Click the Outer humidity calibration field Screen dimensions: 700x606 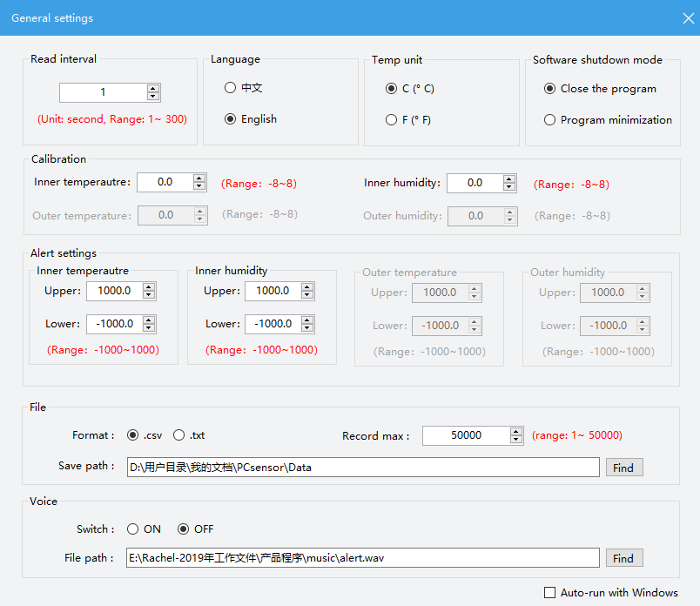pyautogui.click(x=482, y=216)
